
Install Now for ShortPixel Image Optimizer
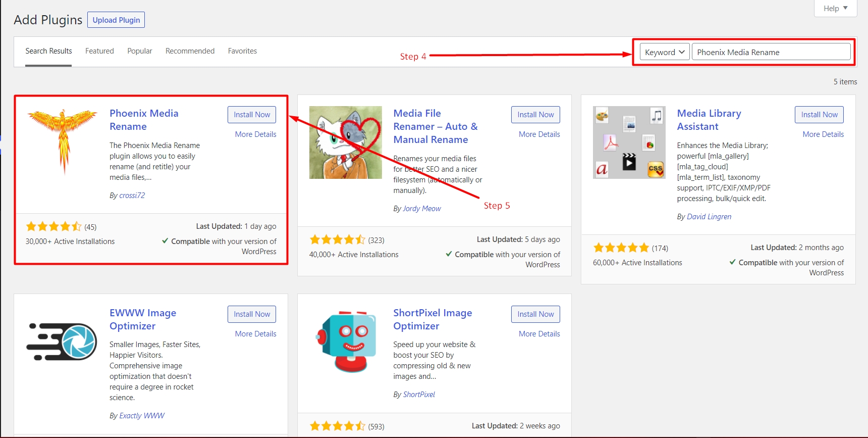coord(535,314)
